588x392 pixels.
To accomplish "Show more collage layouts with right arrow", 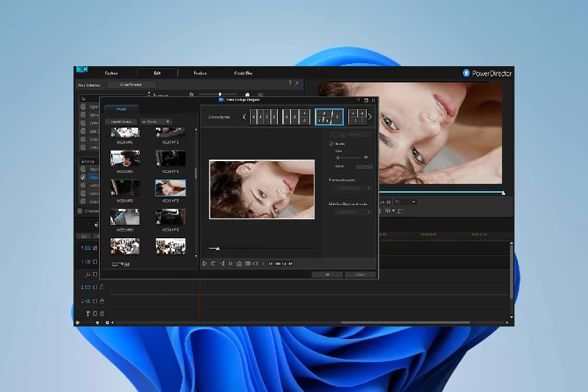I will click(370, 117).
